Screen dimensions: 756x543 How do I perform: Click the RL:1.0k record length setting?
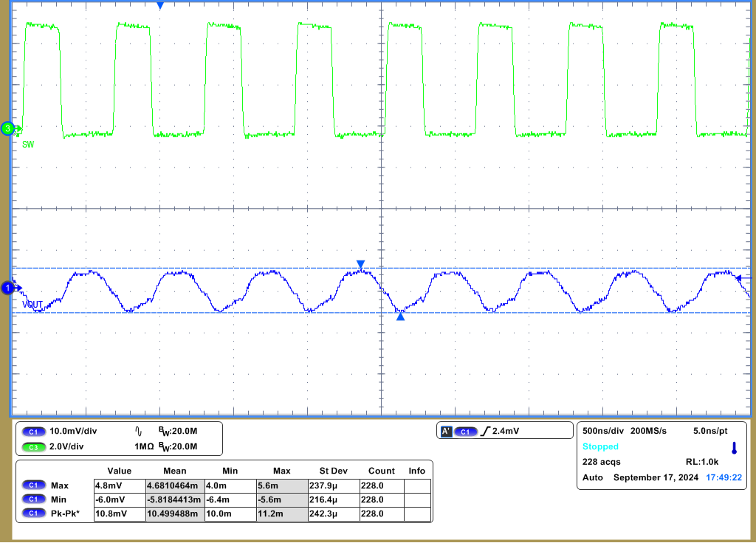pyautogui.click(x=701, y=462)
